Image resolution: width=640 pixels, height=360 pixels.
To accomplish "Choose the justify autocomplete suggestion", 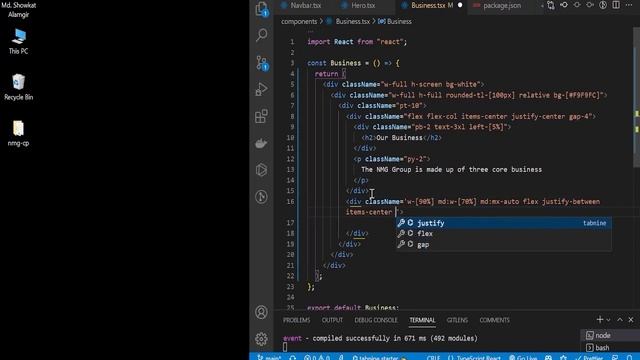I will pyautogui.click(x=503, y=223).
